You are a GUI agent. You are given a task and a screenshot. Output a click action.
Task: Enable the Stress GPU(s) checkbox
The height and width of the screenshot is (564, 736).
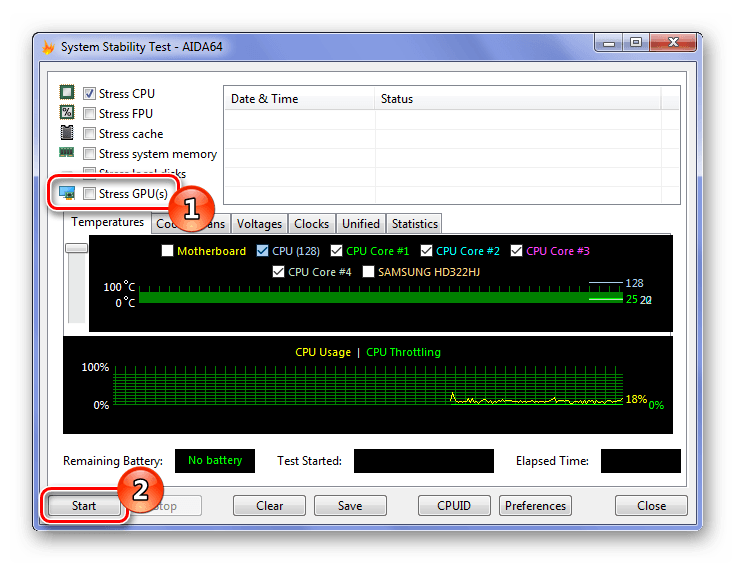click(x=89, y=193)
